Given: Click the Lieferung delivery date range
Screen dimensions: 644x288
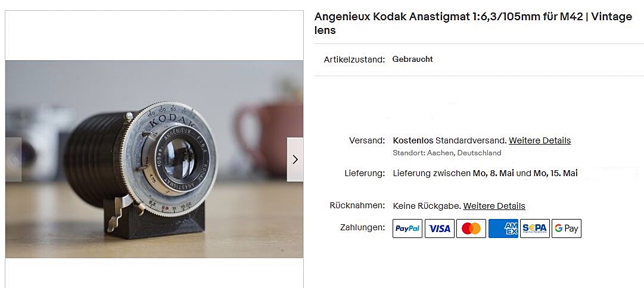Looking at the screenshot, I should point(485,173).
